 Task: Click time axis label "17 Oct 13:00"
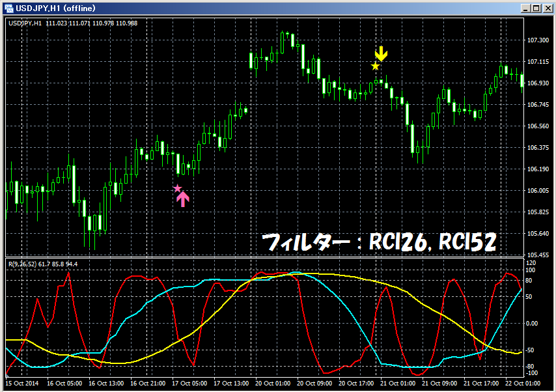coord(231,384)
